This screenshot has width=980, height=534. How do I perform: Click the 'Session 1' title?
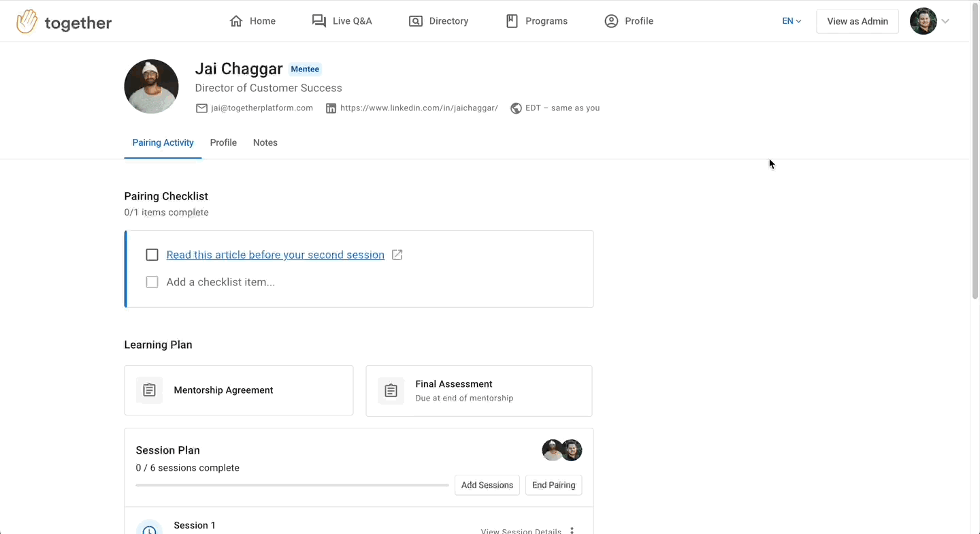tap(195, 525)
